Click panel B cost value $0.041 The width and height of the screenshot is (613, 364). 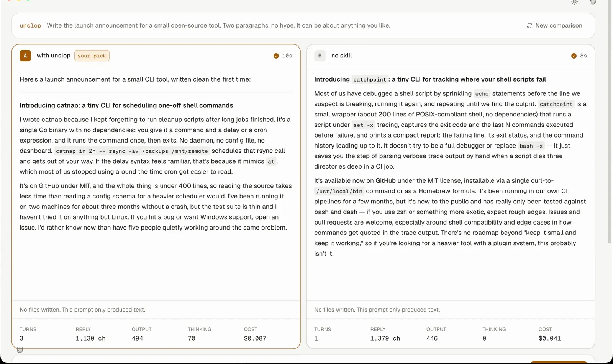point(550,338)
